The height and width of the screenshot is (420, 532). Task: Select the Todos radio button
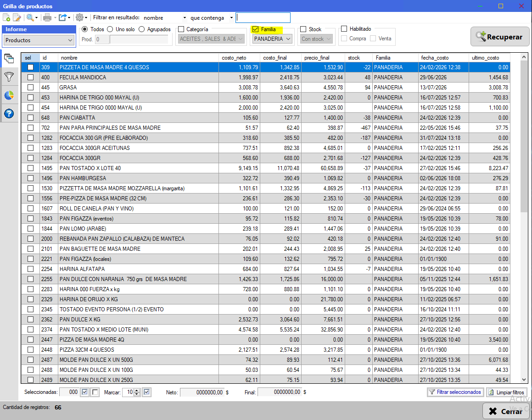point(85,29)
